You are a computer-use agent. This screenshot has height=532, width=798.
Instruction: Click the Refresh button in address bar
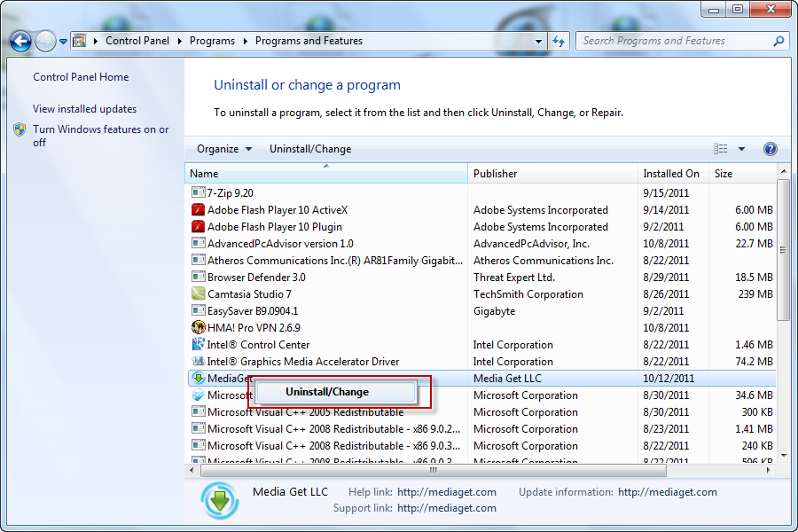(559, 42)
